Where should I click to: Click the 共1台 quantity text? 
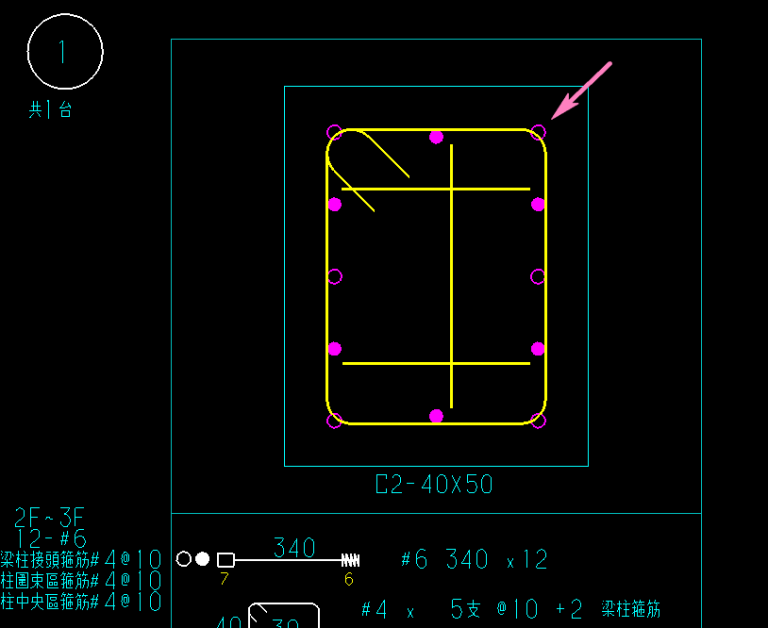pyautogui.click(x=50, y=110)
